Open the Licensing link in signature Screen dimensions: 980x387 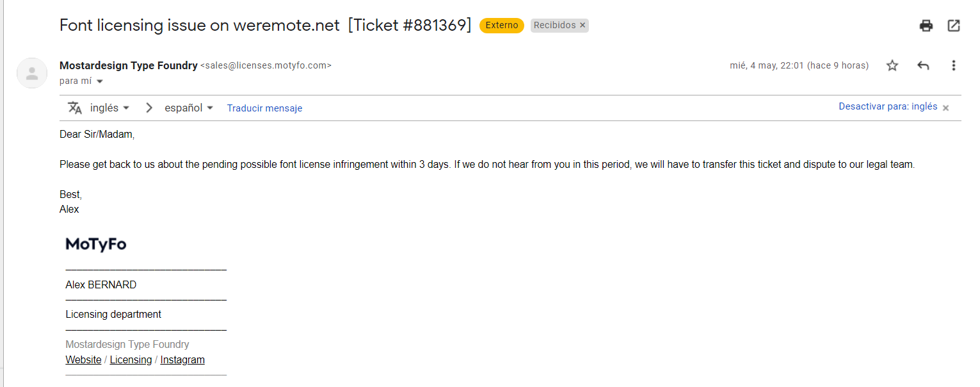click(x=131, y=359)
